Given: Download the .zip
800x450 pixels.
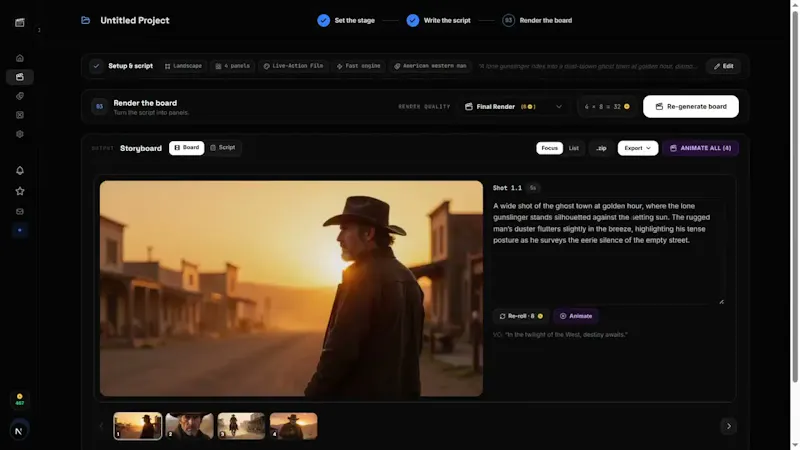Looking at the screenshot, I should [602, 148].
